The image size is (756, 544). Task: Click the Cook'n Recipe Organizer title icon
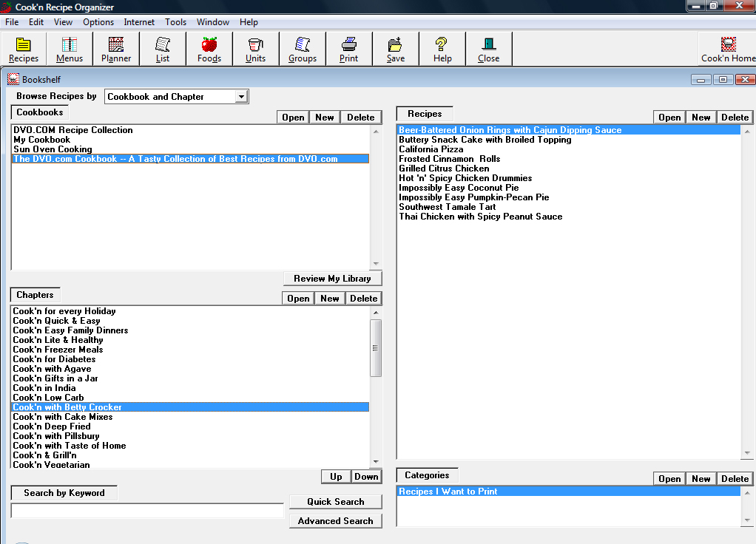pyautogui.click(x=6, y=7)
